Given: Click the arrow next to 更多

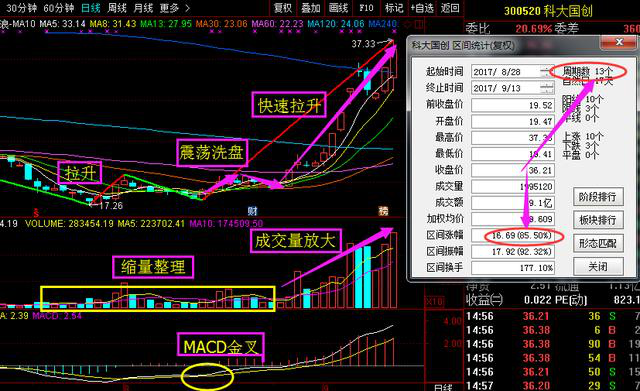Looking at the screenshot, I should [187, 8].
